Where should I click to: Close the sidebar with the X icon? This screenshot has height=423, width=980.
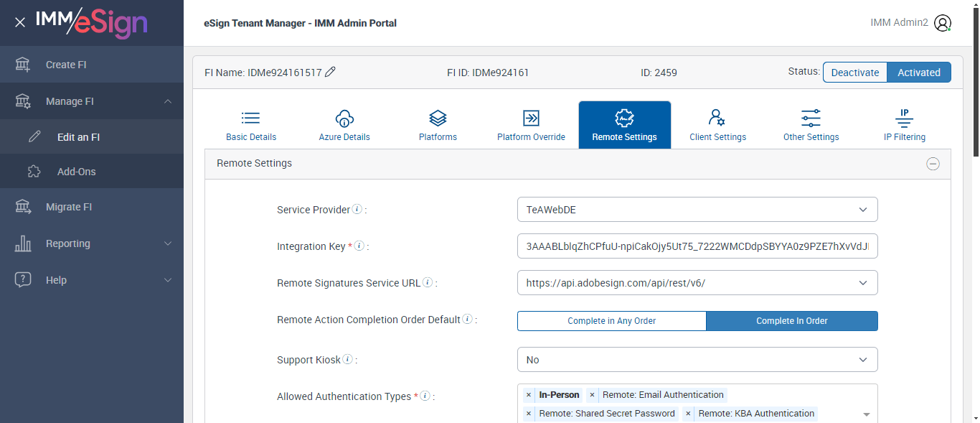point(20,23)
